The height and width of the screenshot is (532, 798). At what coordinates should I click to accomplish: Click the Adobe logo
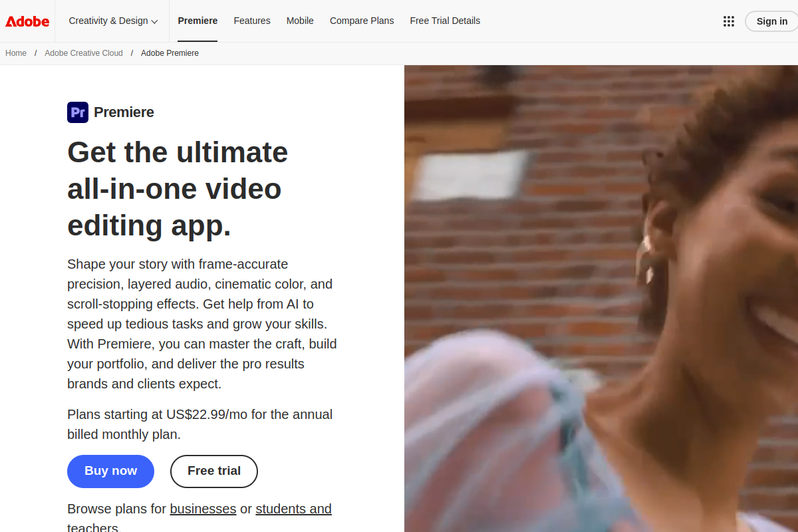pos(27,21)
